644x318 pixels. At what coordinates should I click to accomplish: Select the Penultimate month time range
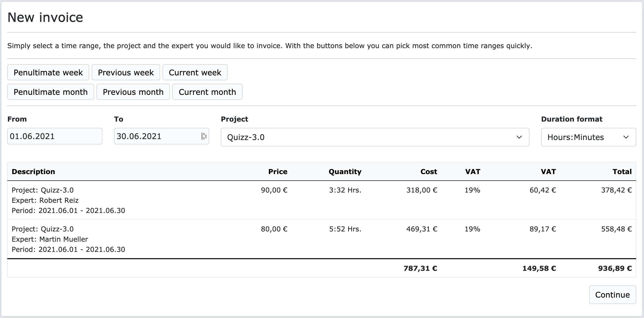(50, 92)
